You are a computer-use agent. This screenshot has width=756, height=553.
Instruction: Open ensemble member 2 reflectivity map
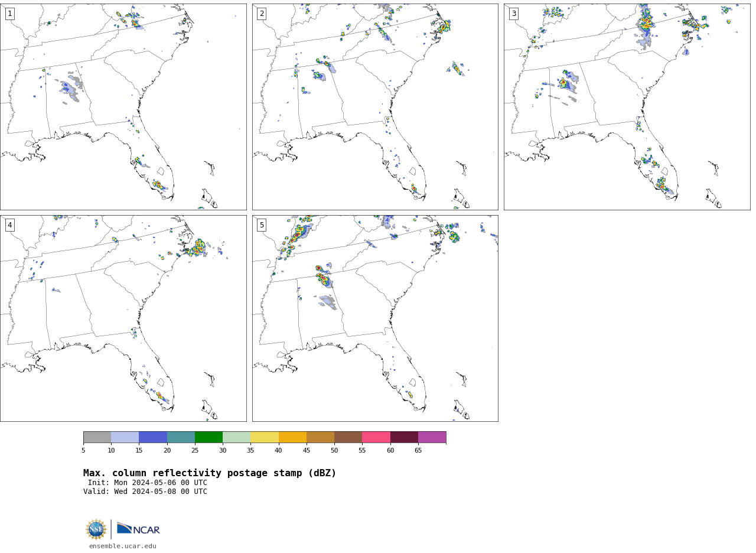375,107
